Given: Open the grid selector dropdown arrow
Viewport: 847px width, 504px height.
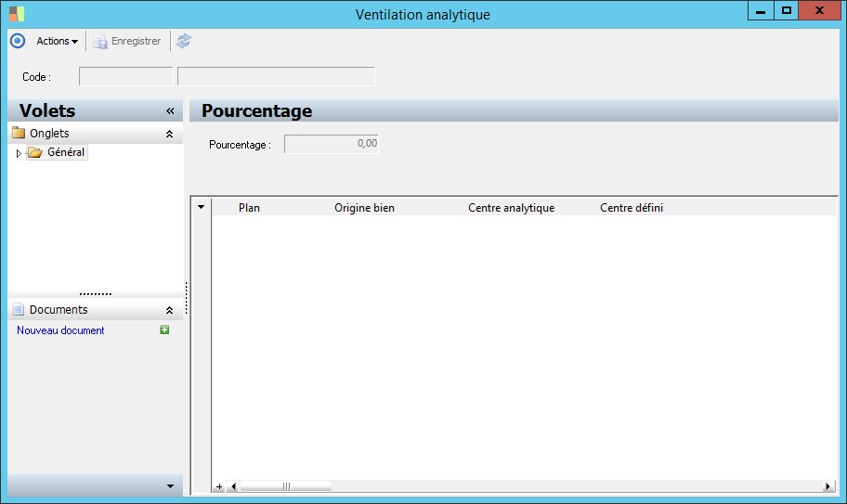Looking at the screenshot, I should click(201, 207).
